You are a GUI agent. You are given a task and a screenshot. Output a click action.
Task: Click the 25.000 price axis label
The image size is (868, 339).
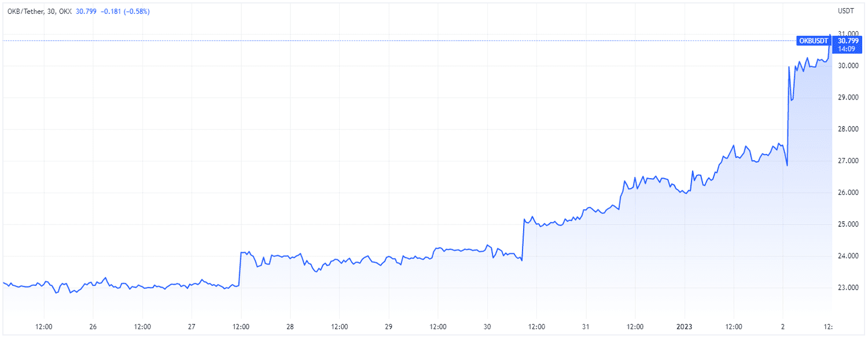coord(848,224)
